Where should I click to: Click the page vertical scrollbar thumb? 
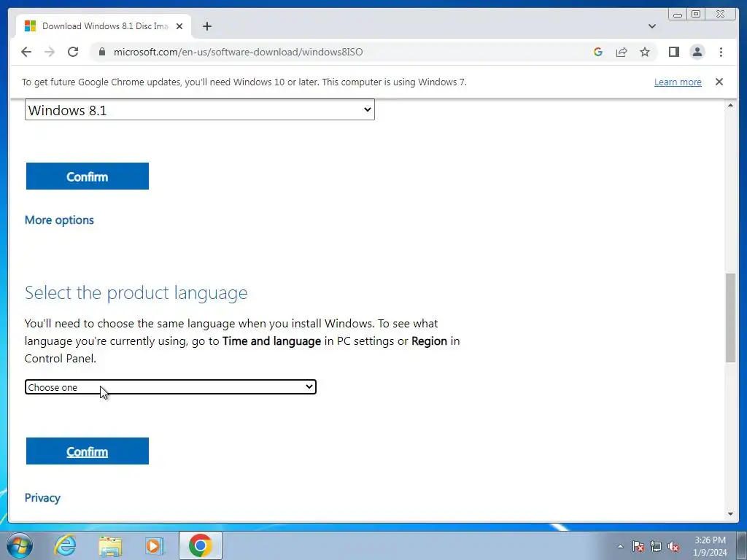(x=730, y=318)
